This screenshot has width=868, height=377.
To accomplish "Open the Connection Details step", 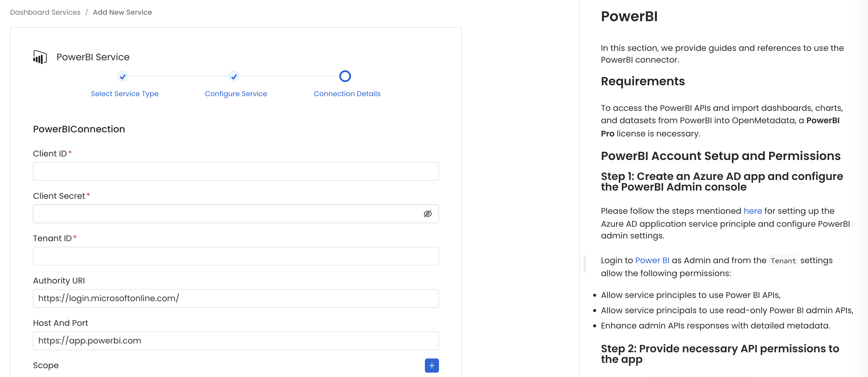I will [x=347, y=94].
